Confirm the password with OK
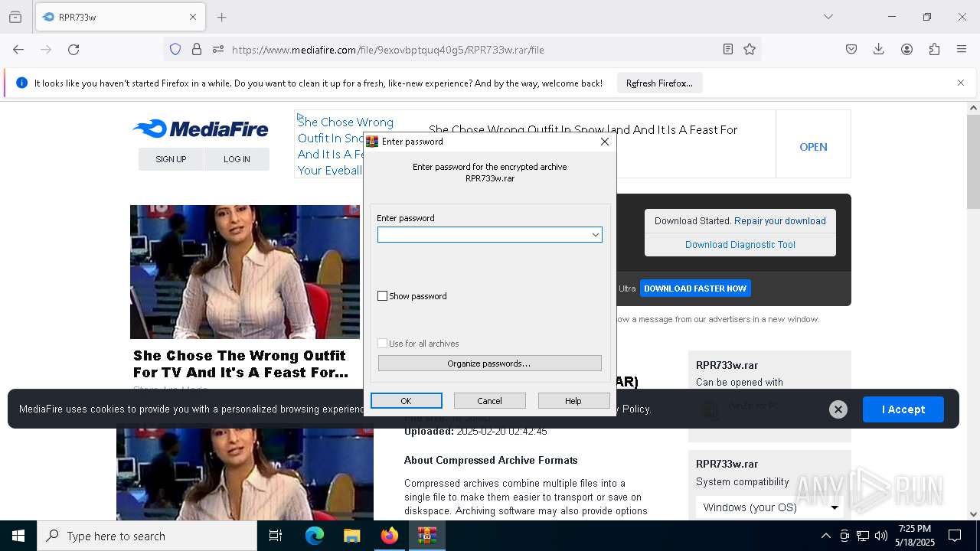 pyautogui.click(x=406, y=401)
